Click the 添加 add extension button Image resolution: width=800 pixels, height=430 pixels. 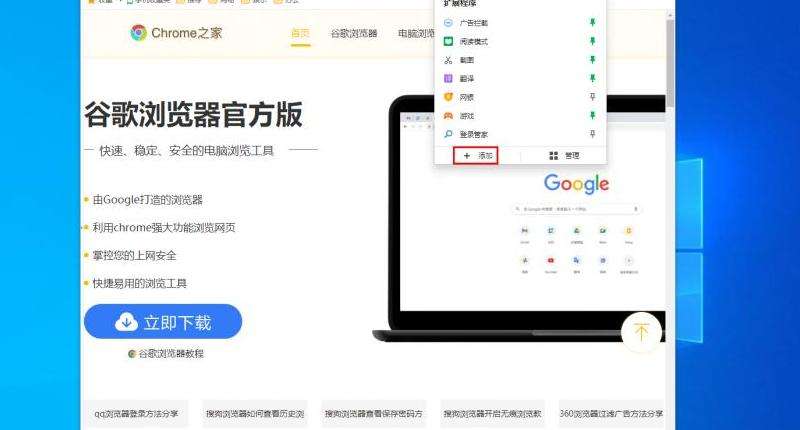click(476, 156)
